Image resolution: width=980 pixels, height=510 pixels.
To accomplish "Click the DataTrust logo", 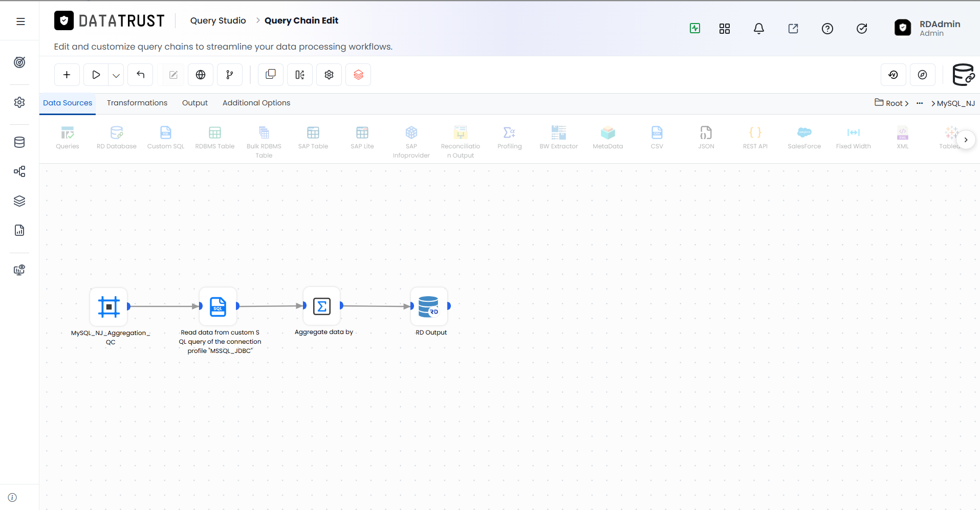I will pos(110,20).
